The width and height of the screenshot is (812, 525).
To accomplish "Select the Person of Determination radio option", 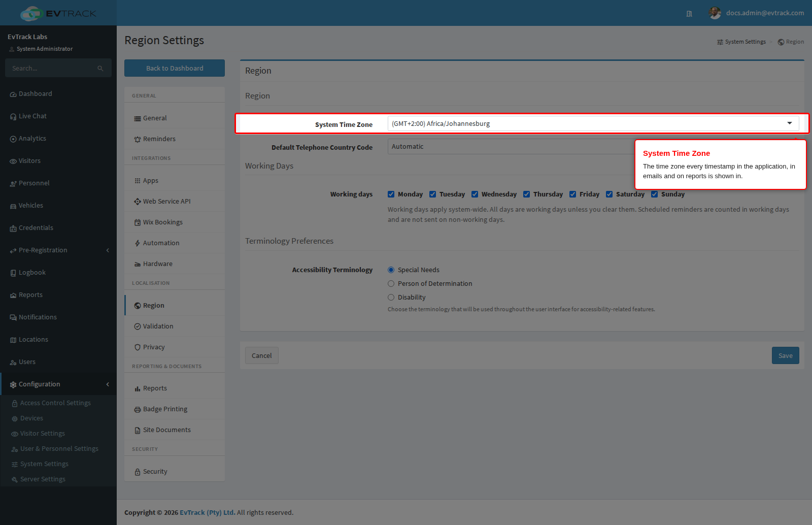I will (x=391, y=284).
